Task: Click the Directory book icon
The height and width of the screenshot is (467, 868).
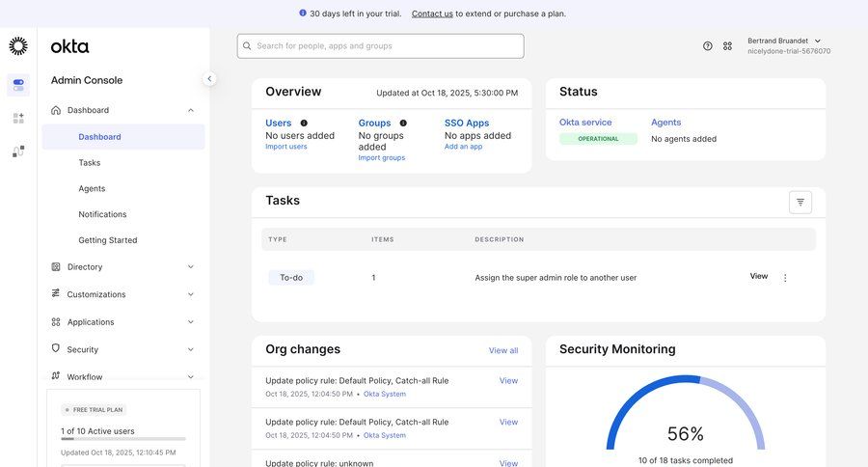Action: tap(56, 267)
